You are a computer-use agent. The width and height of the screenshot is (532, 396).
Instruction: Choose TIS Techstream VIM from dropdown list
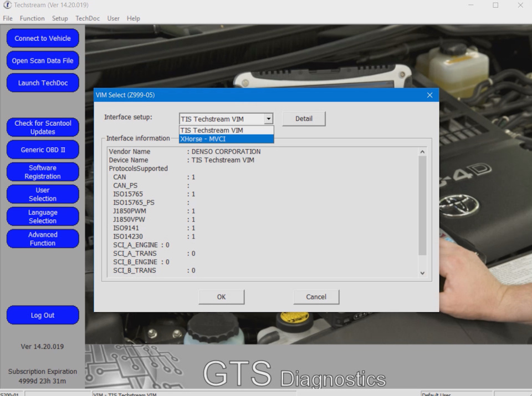(226, 130)
